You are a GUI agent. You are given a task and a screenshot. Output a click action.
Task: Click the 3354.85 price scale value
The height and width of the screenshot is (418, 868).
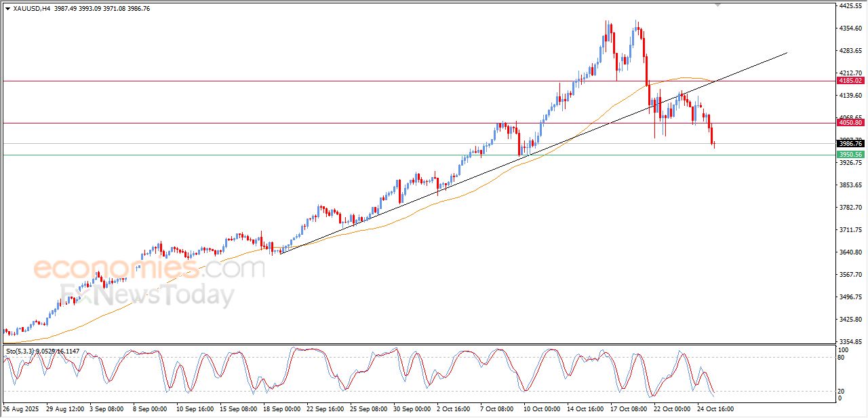(x=850, y=341)
